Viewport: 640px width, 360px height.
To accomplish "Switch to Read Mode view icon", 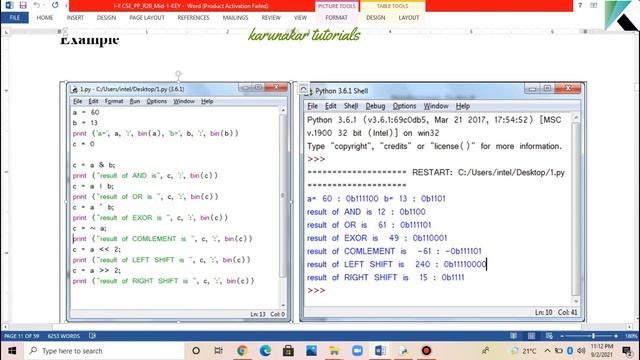I will click(x=513, y=336).
